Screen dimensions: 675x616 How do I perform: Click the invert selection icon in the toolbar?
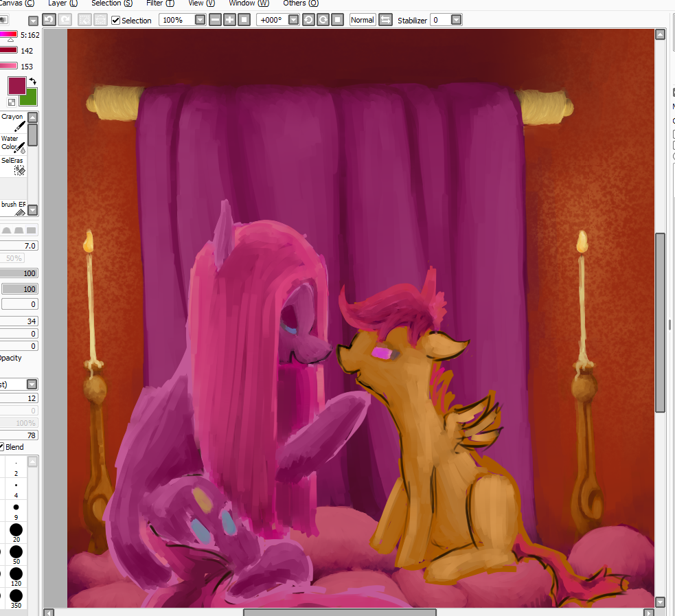(x=100, y=20)
